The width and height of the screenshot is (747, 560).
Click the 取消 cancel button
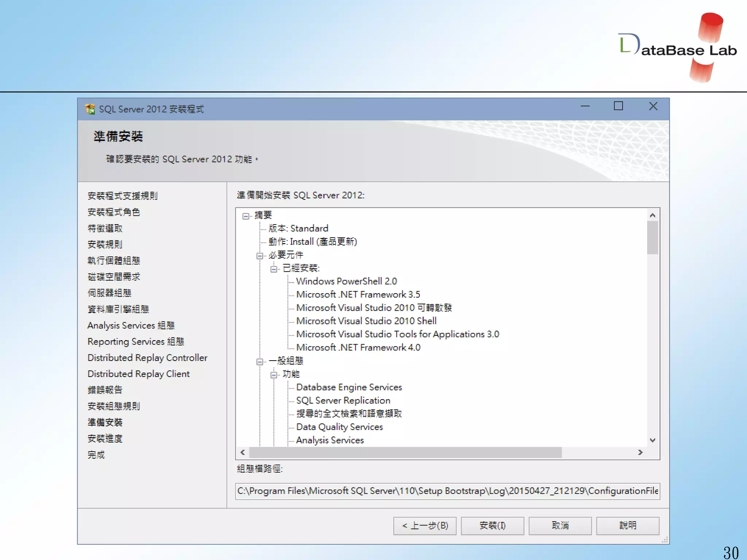tap(560, 525)
